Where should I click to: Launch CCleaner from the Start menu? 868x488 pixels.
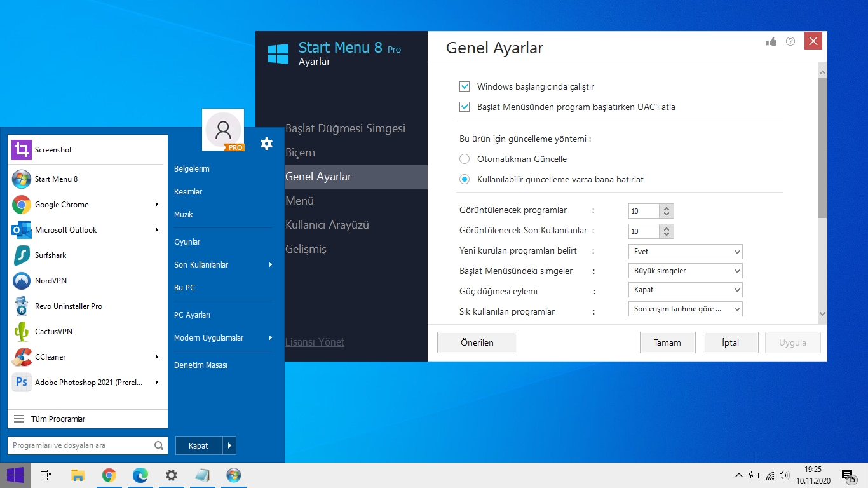coord(50,356)
